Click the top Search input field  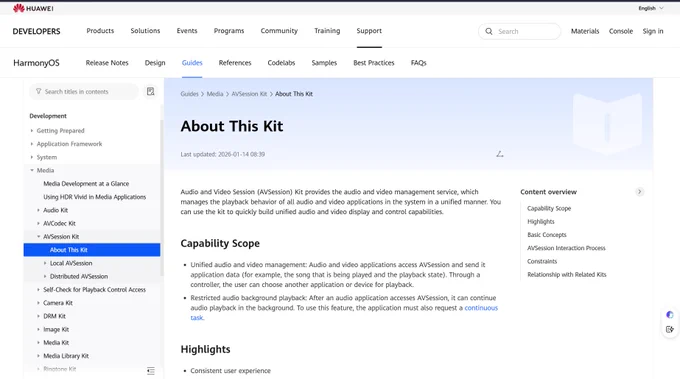point(520,31)
